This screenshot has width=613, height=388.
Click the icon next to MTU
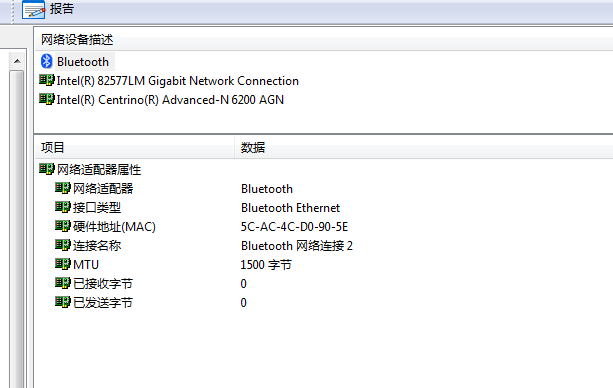coord(63,264)
